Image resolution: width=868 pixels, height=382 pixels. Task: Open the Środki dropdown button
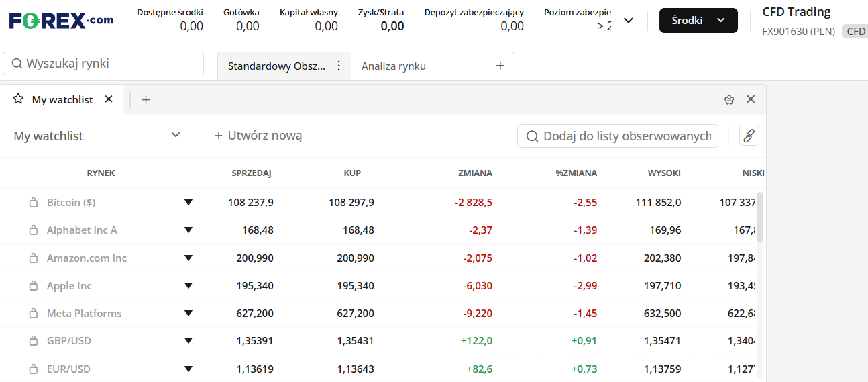click(x=698, y=20)
